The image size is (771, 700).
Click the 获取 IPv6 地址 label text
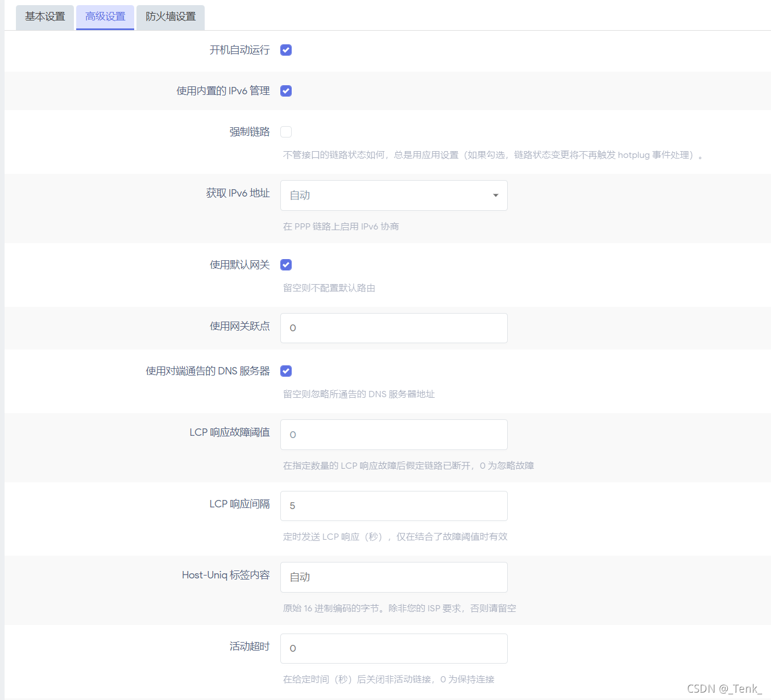pyautogui.click(x=238, y=193)
